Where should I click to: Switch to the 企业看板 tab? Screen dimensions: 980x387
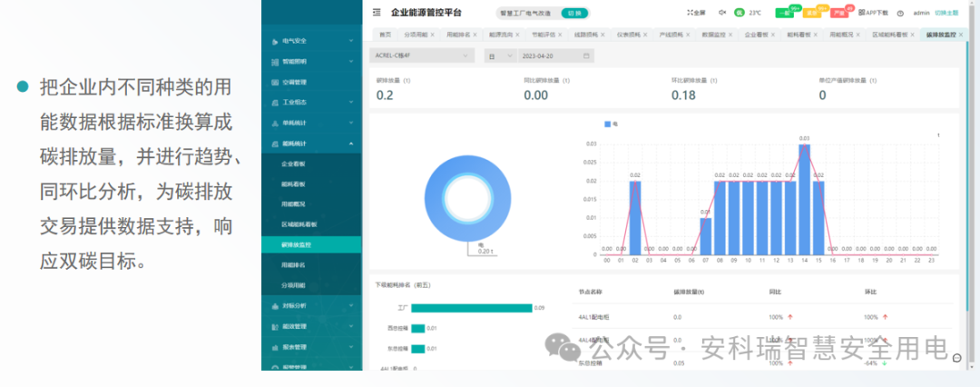click(759, 35)
